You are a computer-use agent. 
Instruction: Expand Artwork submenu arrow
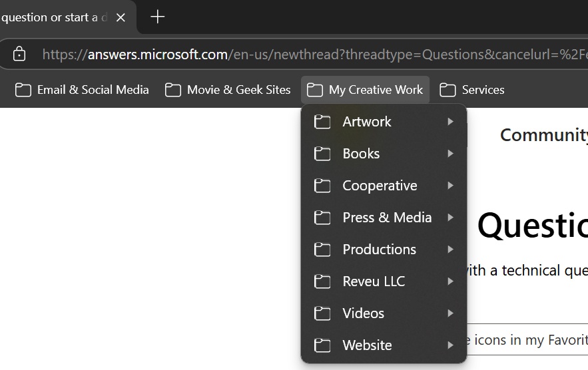(450, 122)
